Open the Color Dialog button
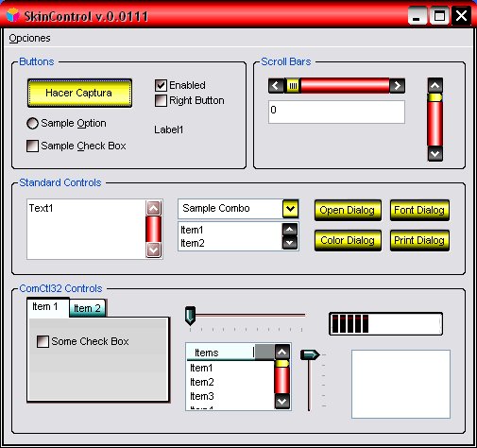 coord(348,240)
